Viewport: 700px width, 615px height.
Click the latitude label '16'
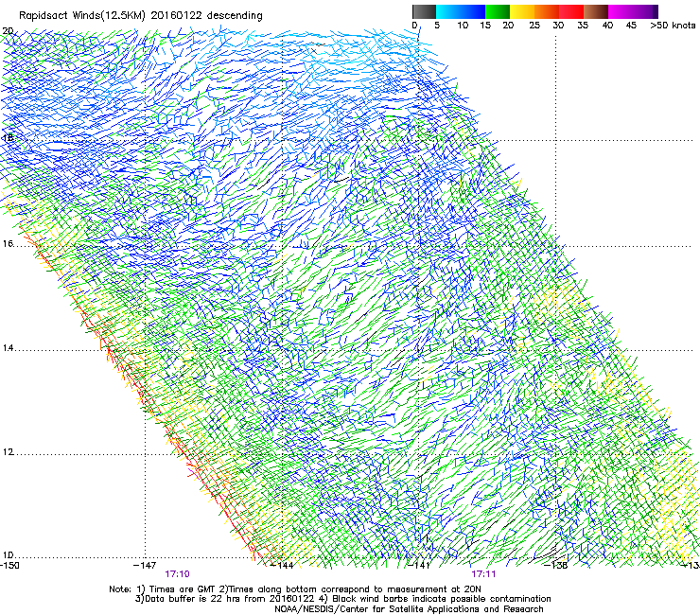(x=8, y=243)
